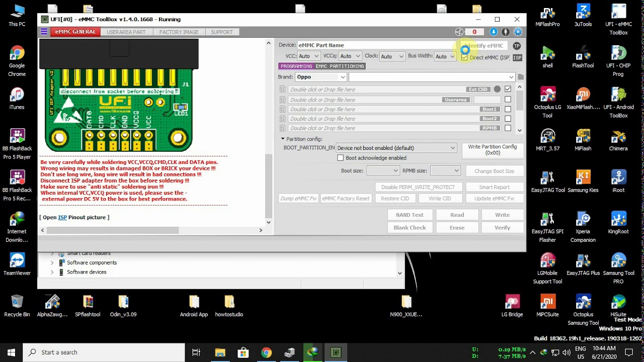Open Chimera desktop shortcut
The width and height of the screenshot is (644, 362).
618,140
